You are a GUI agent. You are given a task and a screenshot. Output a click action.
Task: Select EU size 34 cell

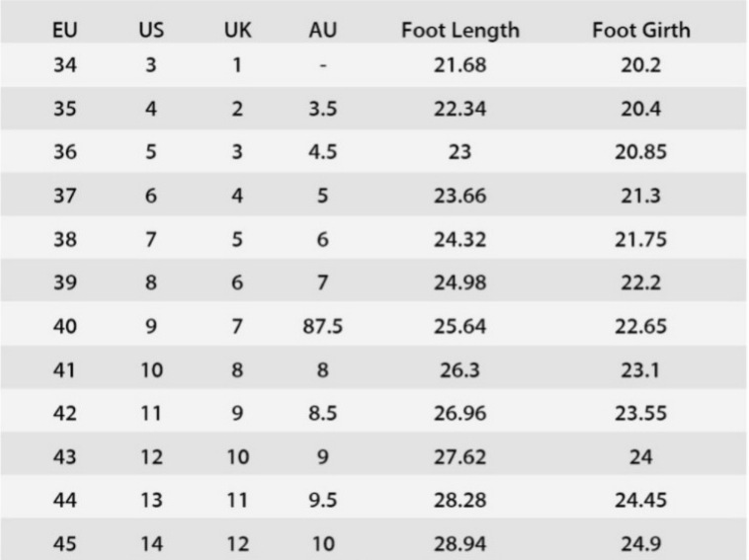coord(65,67)
